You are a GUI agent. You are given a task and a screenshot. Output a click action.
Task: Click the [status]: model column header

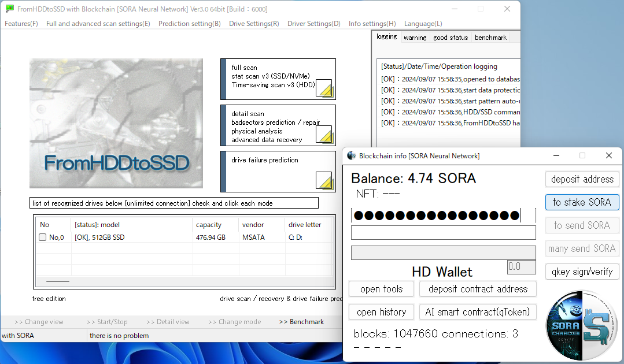tap(132, 225)
